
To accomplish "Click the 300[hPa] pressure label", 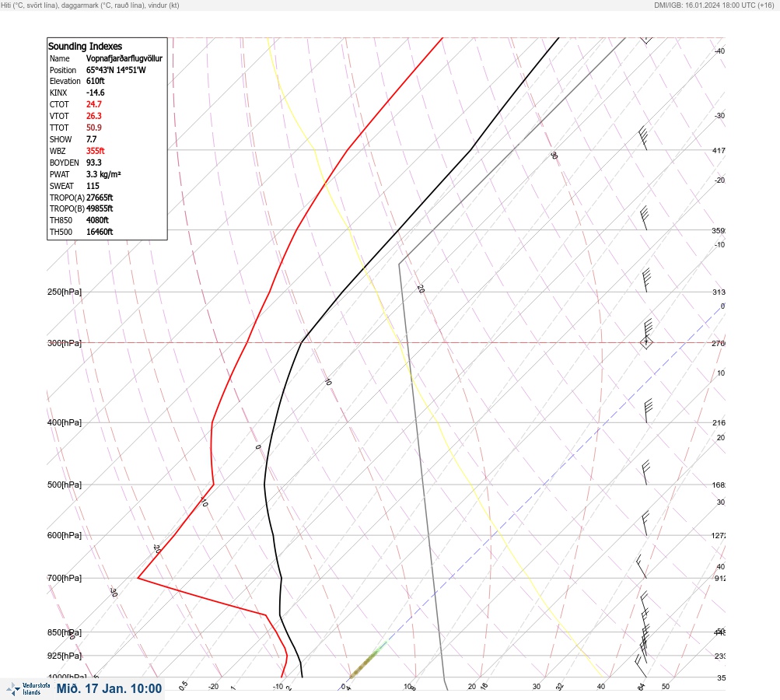I will pos(65,343).
